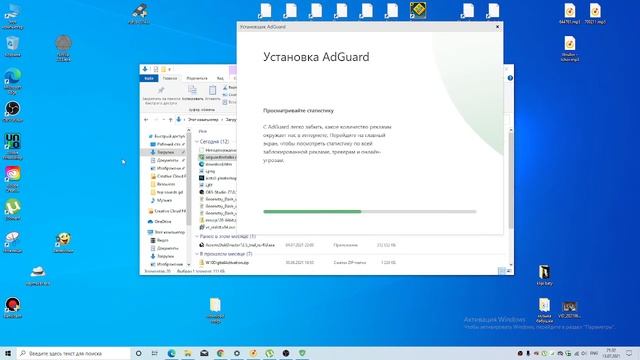Click the microphone tray icon
This screenshot has width=640, height=360.
(528, 353)
